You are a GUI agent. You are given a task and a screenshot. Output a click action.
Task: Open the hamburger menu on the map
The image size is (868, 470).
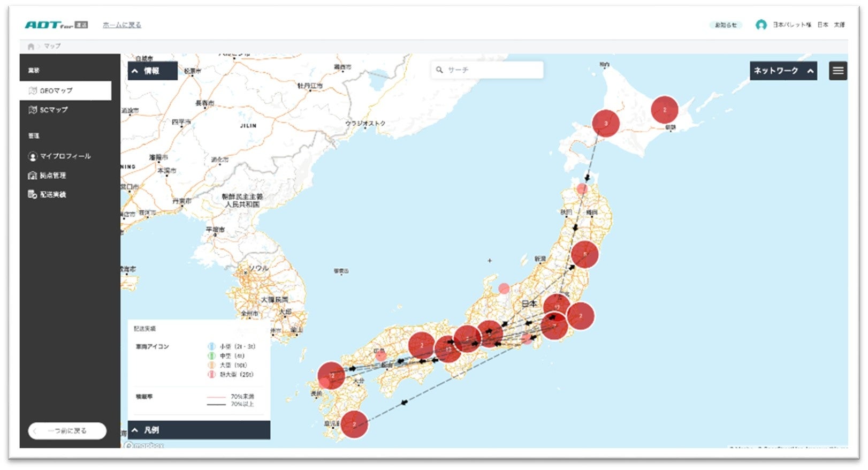pyautogui.click(x=838, y=71)
